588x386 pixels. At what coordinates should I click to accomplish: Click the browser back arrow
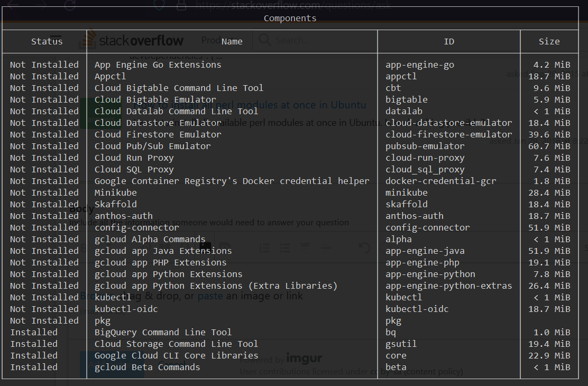pos(12,5)
